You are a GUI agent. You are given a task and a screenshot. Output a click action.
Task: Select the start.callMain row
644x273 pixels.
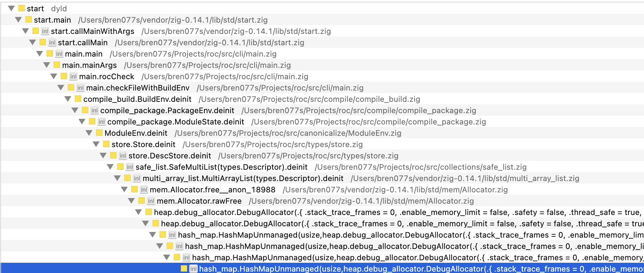click(x=83, y=42)
